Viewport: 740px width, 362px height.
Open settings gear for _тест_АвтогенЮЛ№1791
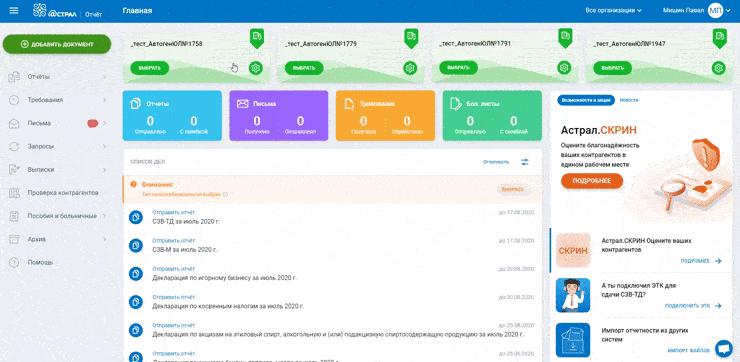point(564,67)
